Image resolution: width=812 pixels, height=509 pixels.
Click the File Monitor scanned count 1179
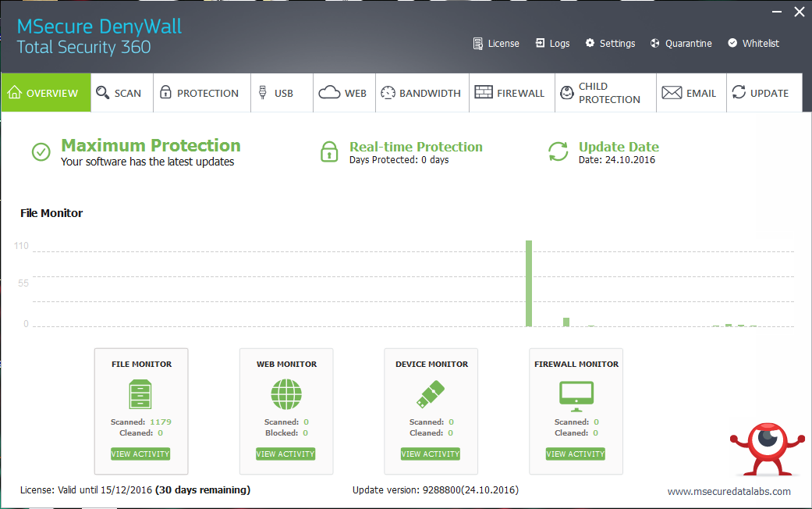pos(161,422)
